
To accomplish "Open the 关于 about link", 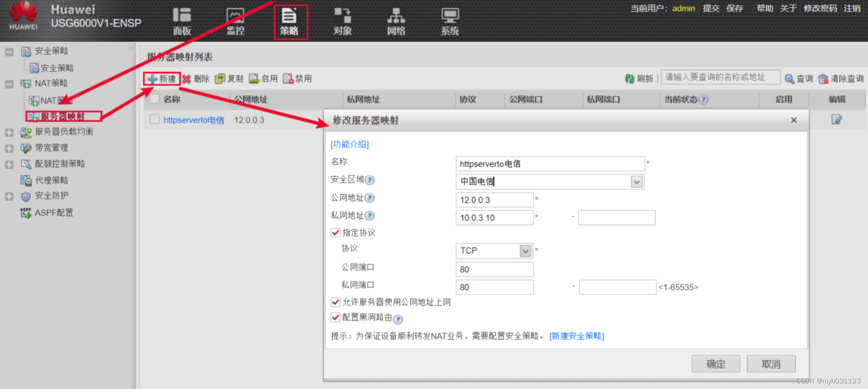I will (788, 8).
